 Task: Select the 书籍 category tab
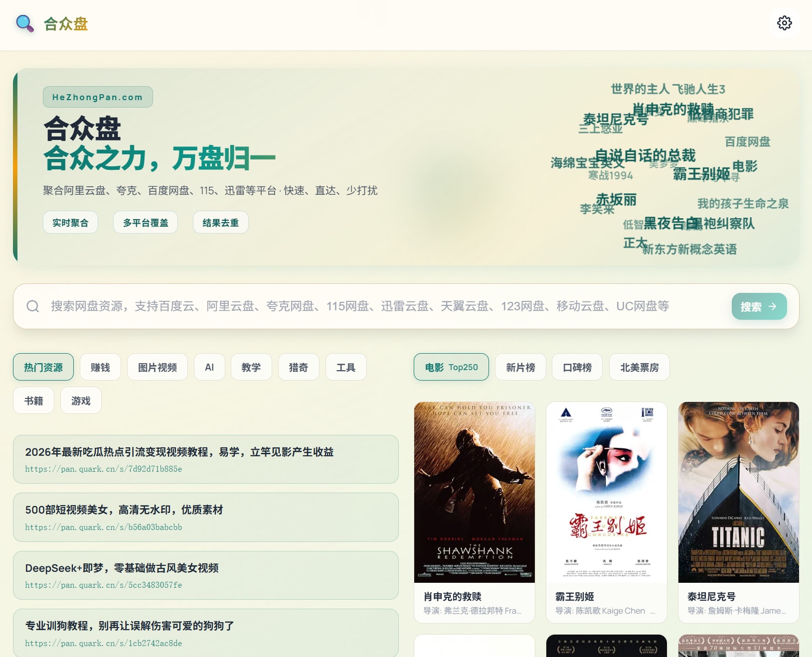coord(34,400)
